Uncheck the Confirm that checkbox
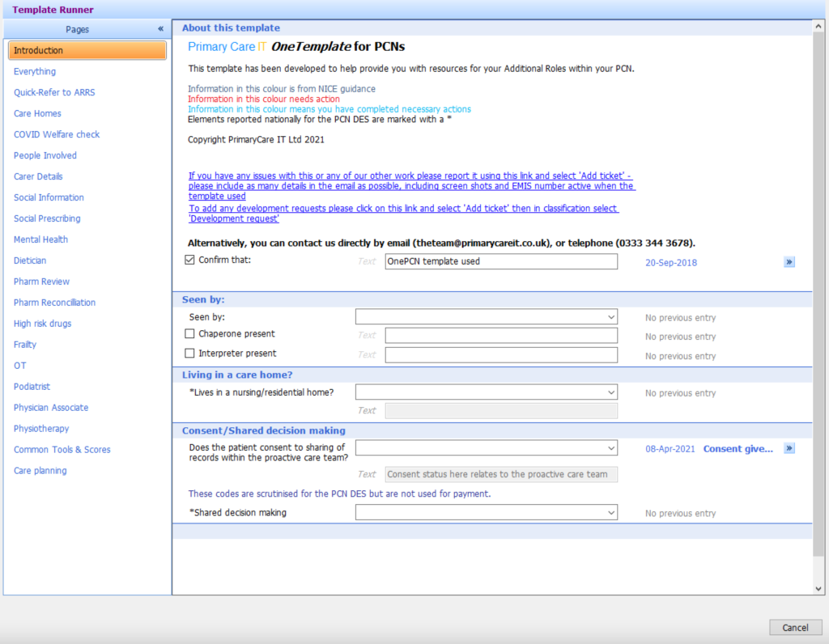 (189, 260)
